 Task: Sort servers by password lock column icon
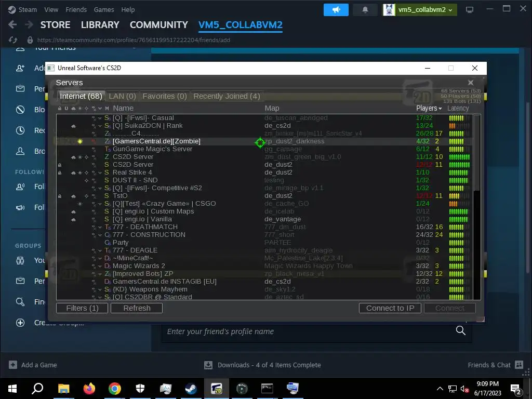[x=60, y=109]
